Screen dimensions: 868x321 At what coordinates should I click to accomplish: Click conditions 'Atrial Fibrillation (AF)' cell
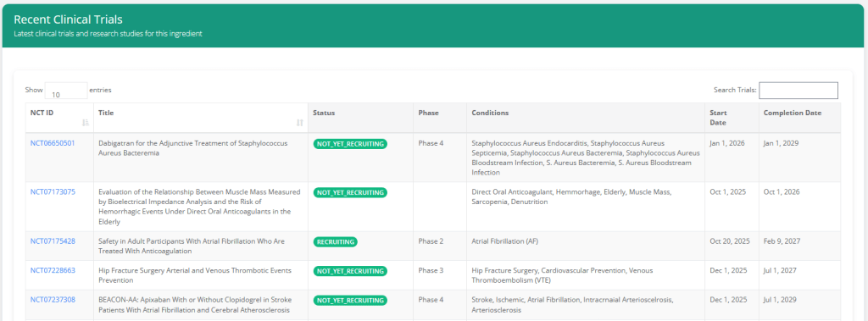tap(585, 246)
